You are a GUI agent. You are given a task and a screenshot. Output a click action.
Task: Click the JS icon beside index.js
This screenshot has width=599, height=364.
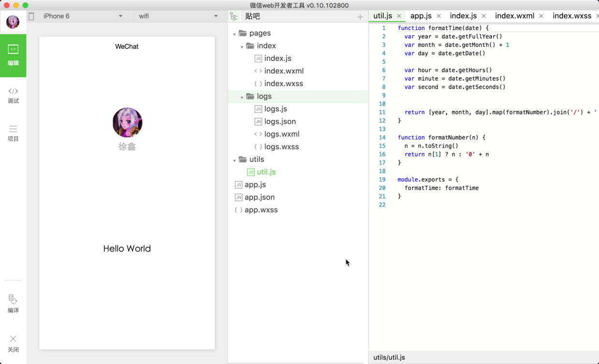(x=258, y=58)
